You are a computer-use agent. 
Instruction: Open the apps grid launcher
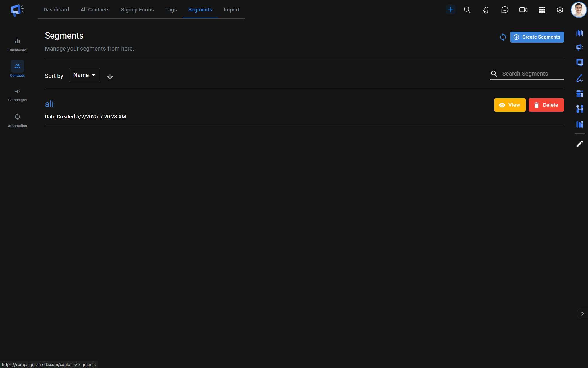[542, 10]
